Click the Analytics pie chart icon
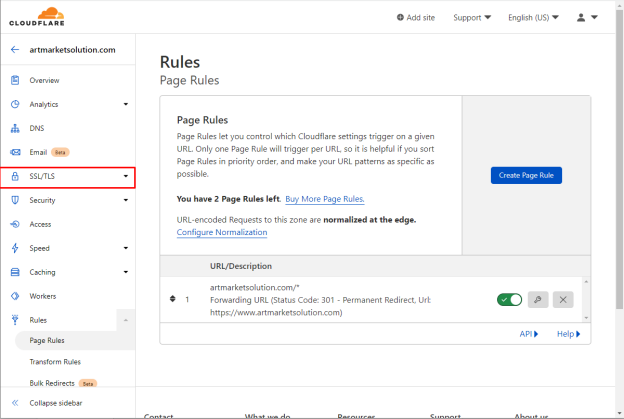This screenshot has width=624, height=419. (15, 104)
